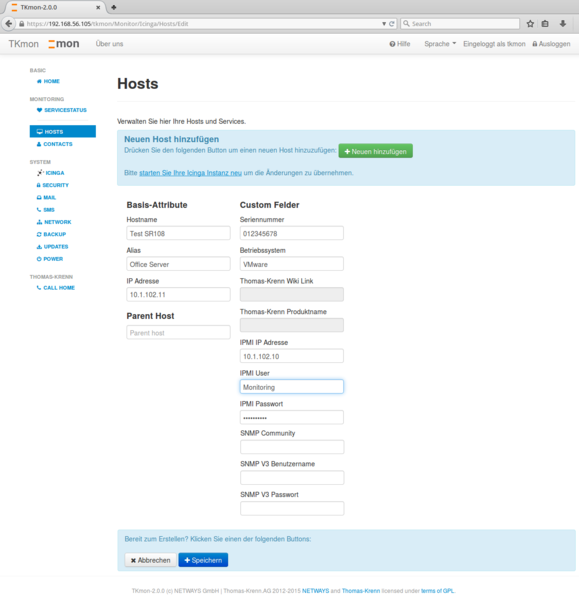Viewport: 579px width, 600px height.
Task: Open Hilfe with the question mark icon
Action: pyautogui.click(x=400, y=44)
